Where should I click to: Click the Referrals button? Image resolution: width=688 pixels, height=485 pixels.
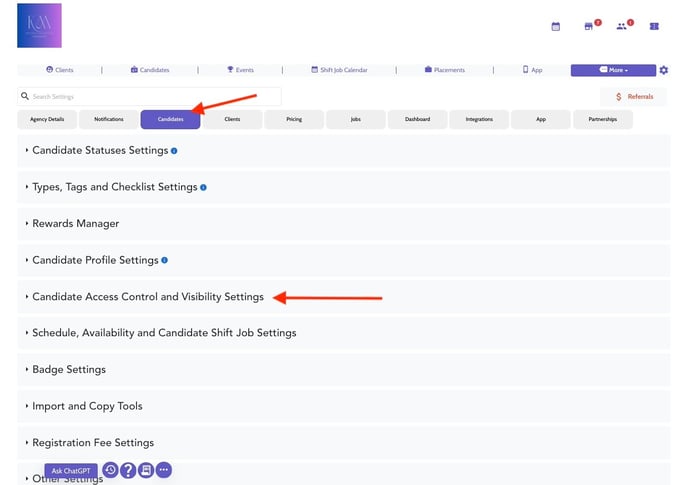pos(634,97)
